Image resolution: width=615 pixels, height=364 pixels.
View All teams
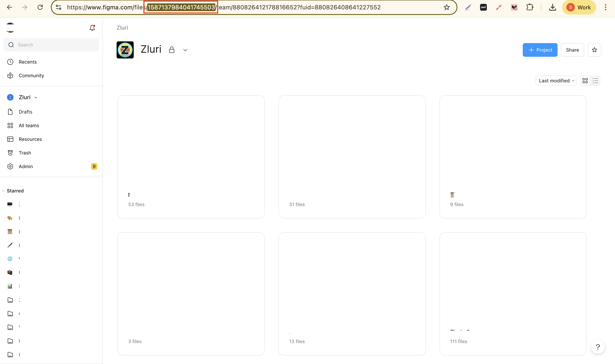point(29,126)
